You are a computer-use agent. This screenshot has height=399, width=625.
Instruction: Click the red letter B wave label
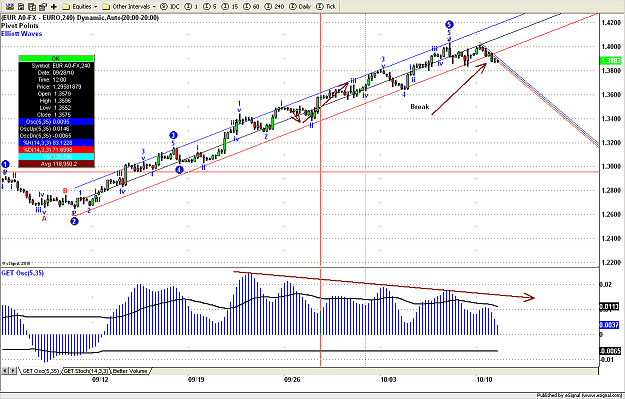pyautogui.click(x=65, y=191)
